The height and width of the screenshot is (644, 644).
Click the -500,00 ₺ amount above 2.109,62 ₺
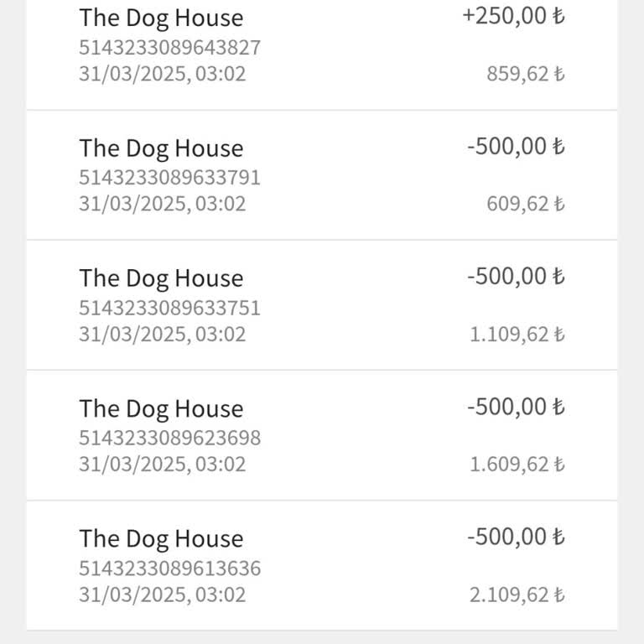(516, 538)
